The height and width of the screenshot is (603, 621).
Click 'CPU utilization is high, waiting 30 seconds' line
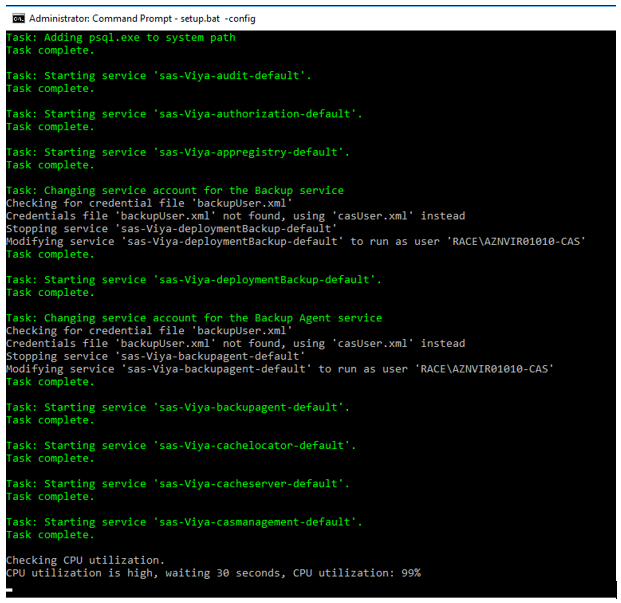(213, 573)
